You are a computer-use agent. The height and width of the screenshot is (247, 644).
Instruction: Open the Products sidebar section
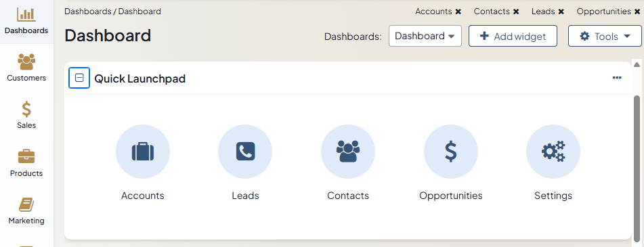(26, 163)
